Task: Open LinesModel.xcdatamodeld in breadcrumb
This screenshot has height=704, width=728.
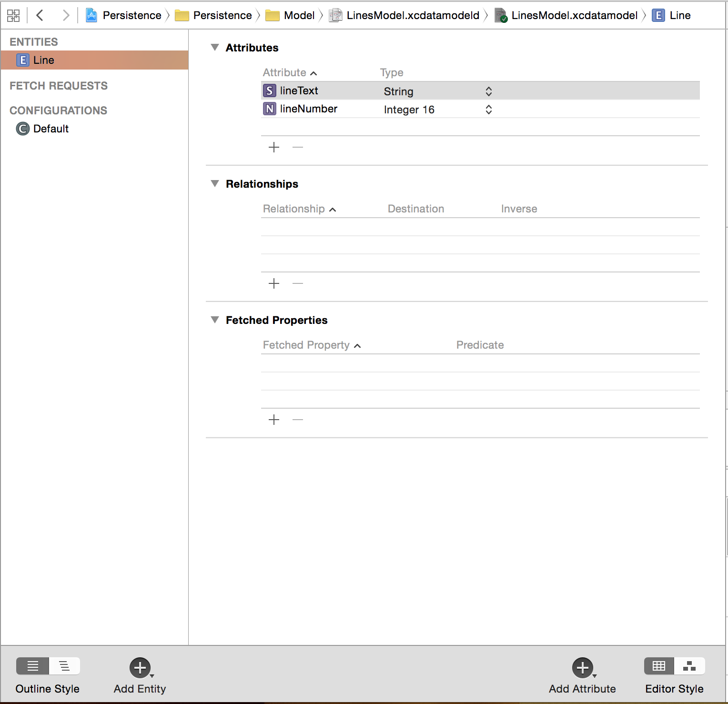Action: [404, 15]
